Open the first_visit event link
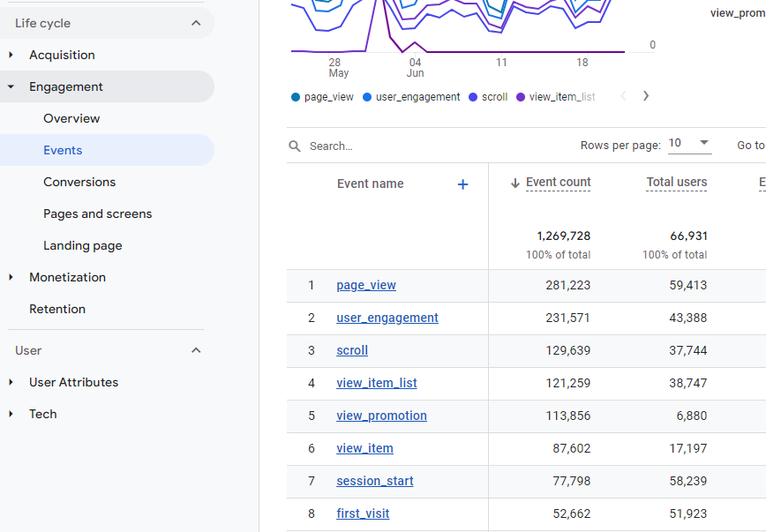The image size is (766, 532). click(363, 513)
